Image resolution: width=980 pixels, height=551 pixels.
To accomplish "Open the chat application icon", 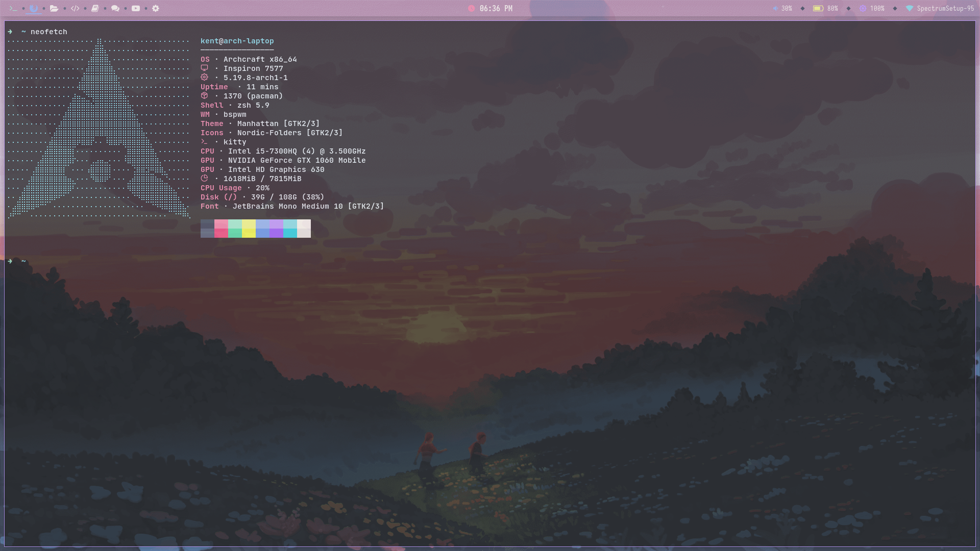I will click(115, 8).
